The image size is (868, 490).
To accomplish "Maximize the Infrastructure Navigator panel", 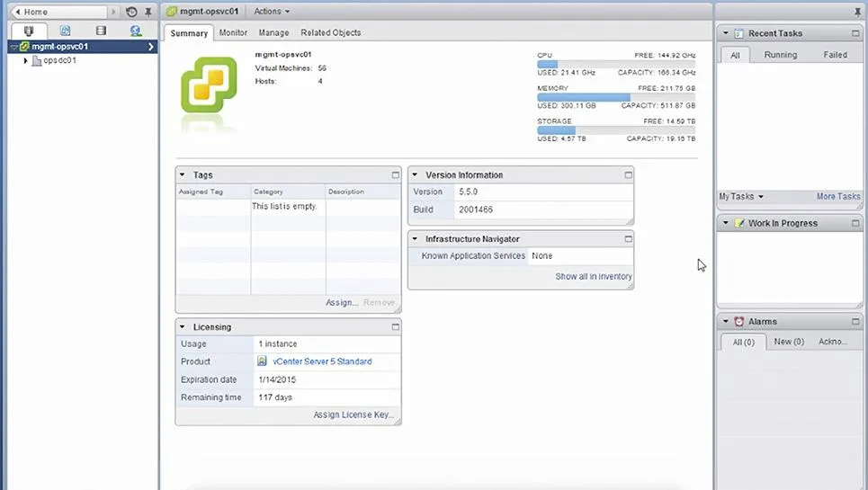I will point(628,239).
